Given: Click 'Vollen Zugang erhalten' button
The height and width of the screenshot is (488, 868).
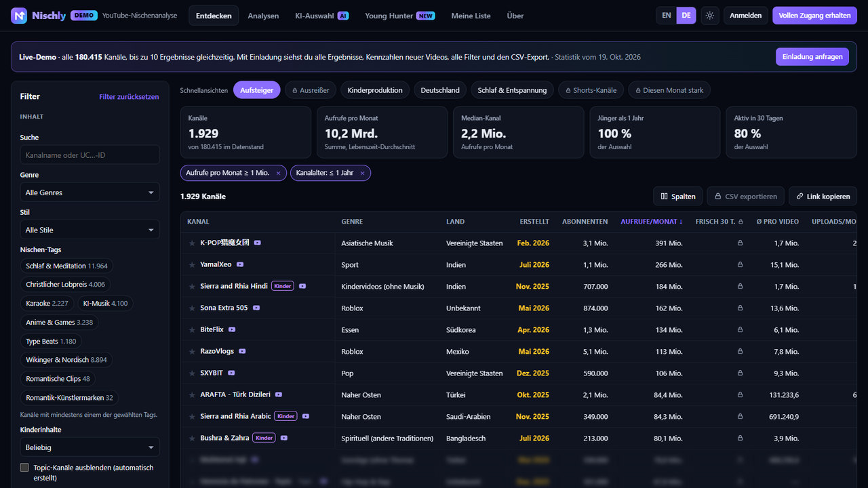Looking at the screenshot, I should click(814, 16).
